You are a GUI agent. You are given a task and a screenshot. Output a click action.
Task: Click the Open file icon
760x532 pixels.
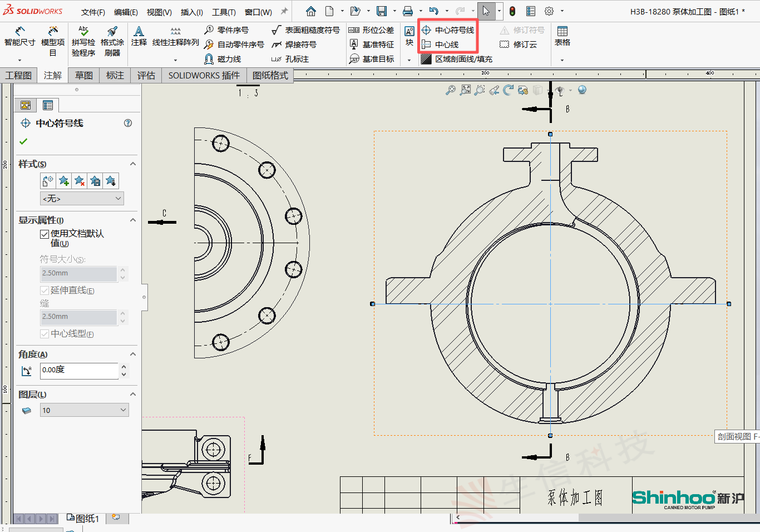click(x=354, y=11)
